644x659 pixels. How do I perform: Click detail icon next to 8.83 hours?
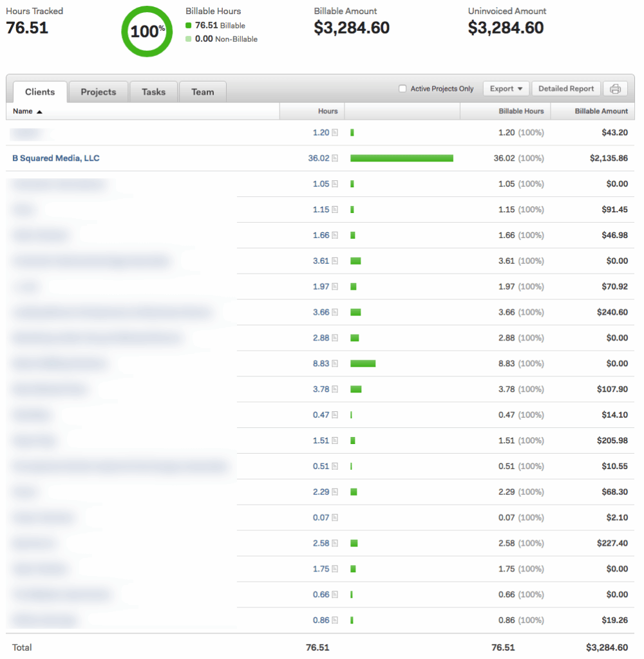pos(335,364)
